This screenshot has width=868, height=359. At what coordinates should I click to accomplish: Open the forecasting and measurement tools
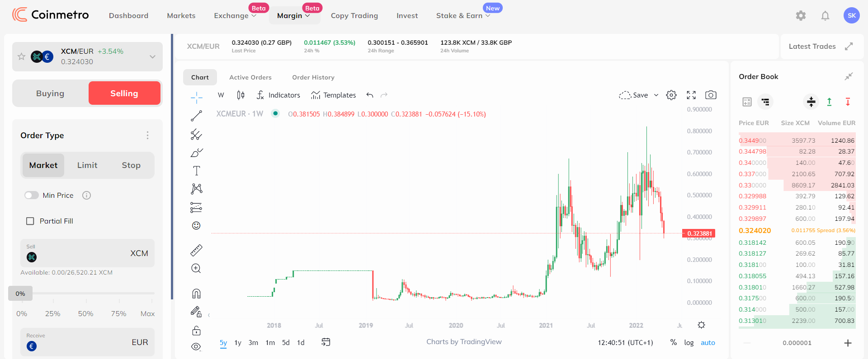click(x=196, y=207)
